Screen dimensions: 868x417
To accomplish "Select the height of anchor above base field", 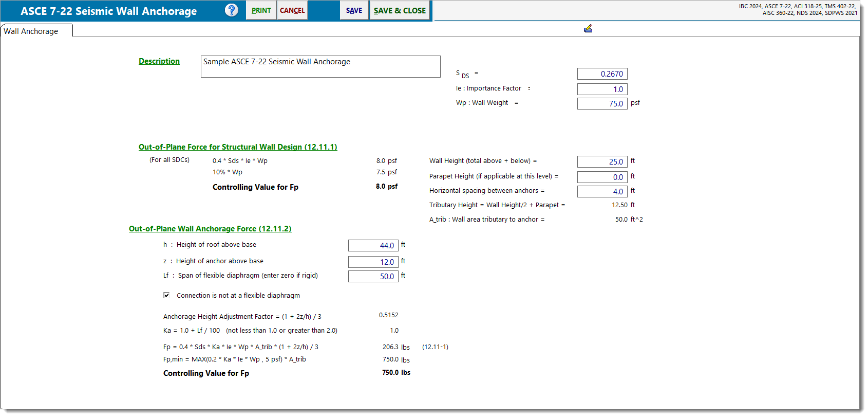I will point(373,262).
